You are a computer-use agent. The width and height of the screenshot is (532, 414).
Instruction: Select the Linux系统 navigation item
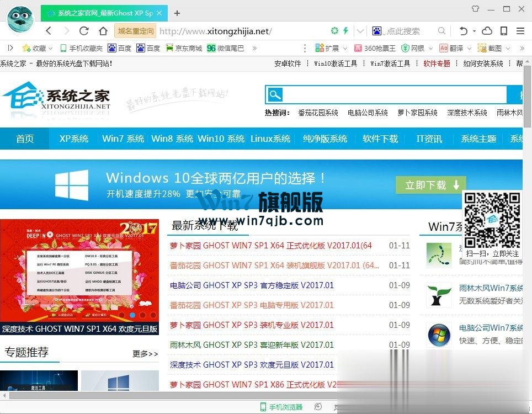tap(270, 139)
